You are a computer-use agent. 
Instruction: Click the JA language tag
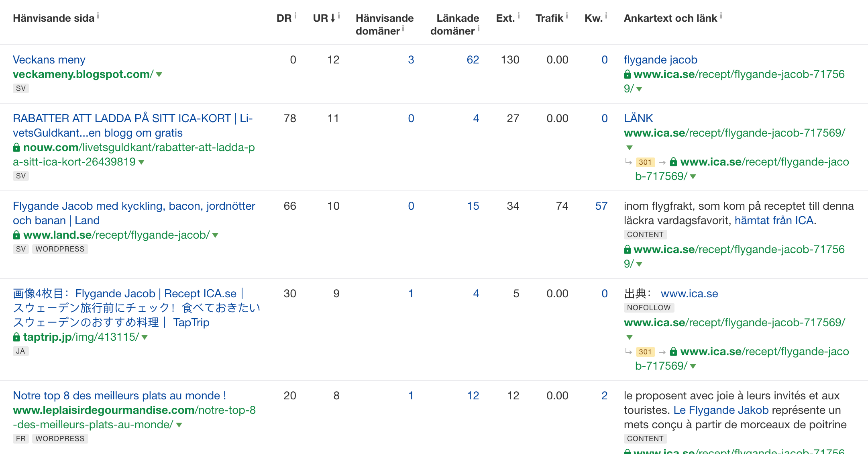tap(20, 351)
